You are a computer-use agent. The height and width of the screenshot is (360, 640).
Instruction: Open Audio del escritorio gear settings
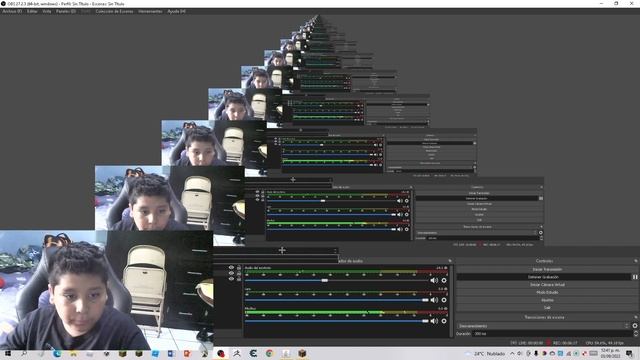pos(444,280)
